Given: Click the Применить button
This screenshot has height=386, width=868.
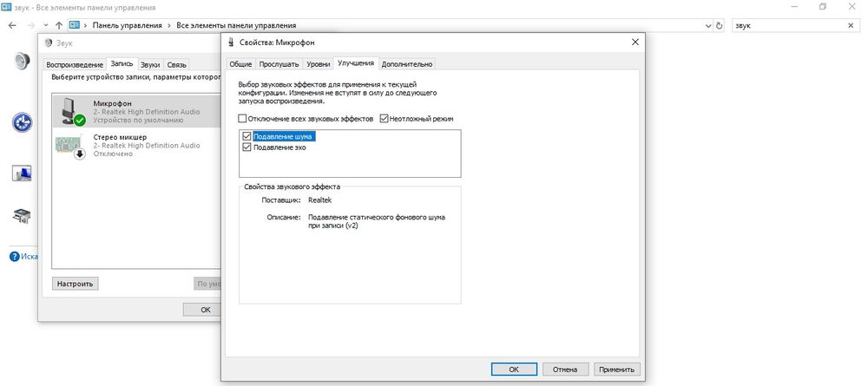Looking at the screenshot, I should coord(616,370).
